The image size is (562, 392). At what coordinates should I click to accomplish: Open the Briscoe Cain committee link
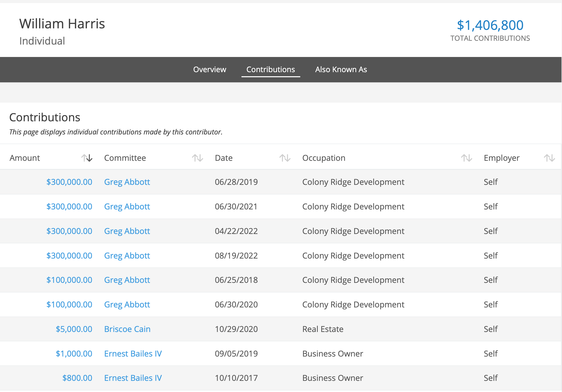[127, 329]
